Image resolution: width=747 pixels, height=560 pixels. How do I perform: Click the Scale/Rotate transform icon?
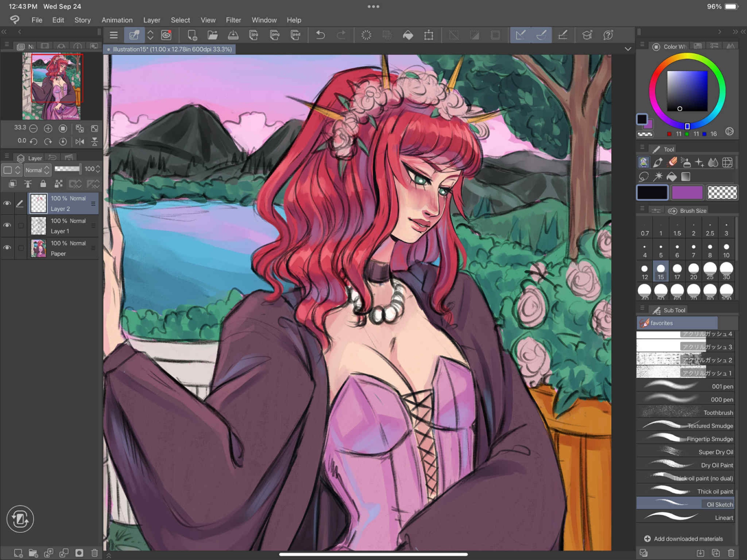pos(429,35)
